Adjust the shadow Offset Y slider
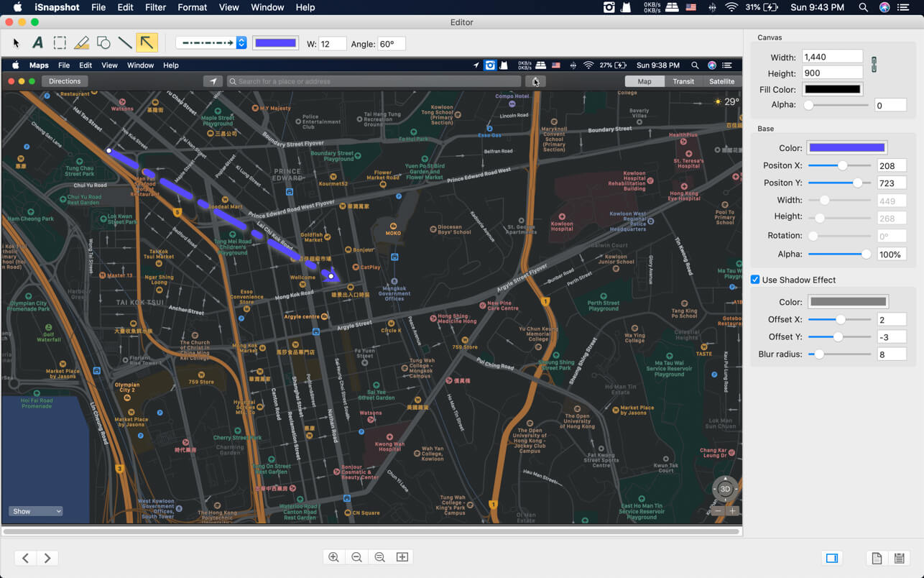This screenshot has width=924, height=578. [x=839, y=336]
